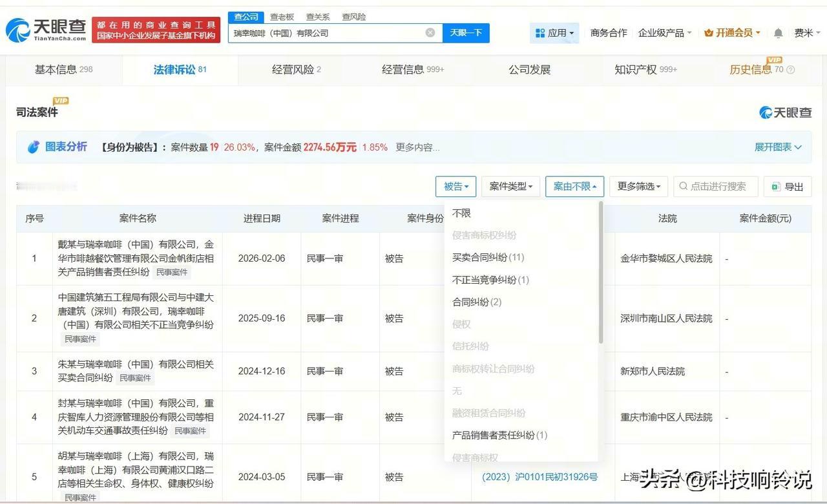Click the VIP badge above 司法案件
Image resolution: width=827 pixels, height=504 pixels.
(x=61, y=101)
